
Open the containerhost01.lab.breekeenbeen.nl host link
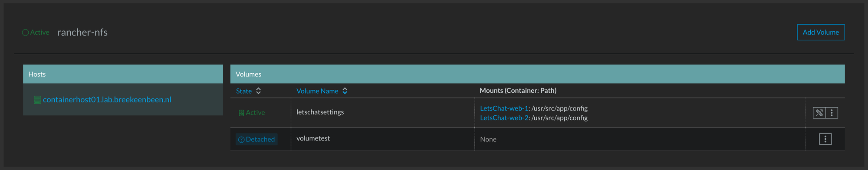[x=107, y=100]
